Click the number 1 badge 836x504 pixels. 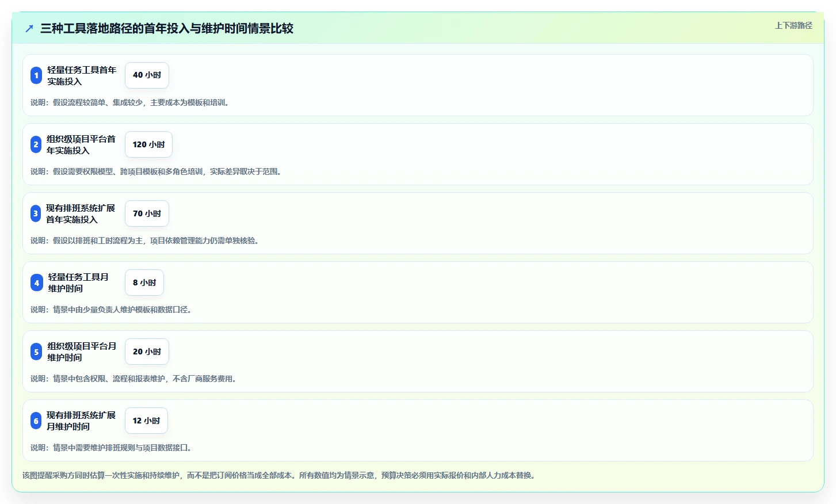pos(36,75)
